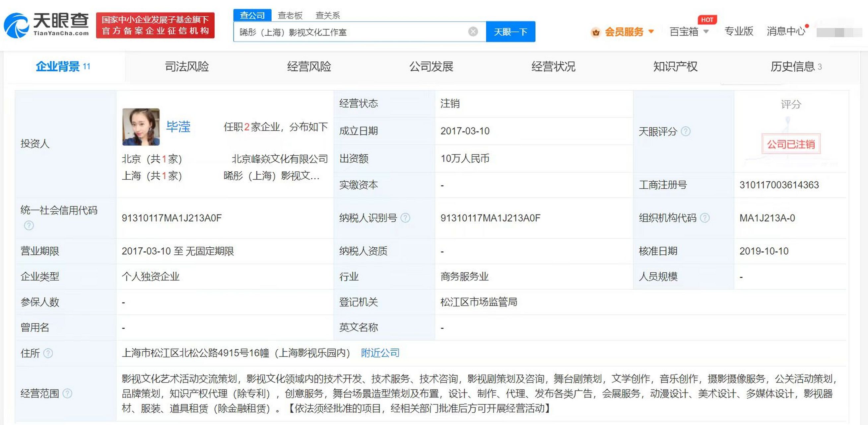Click help icon beside 经营范围
The image size is (868, 425).
(x=67, y=393)
